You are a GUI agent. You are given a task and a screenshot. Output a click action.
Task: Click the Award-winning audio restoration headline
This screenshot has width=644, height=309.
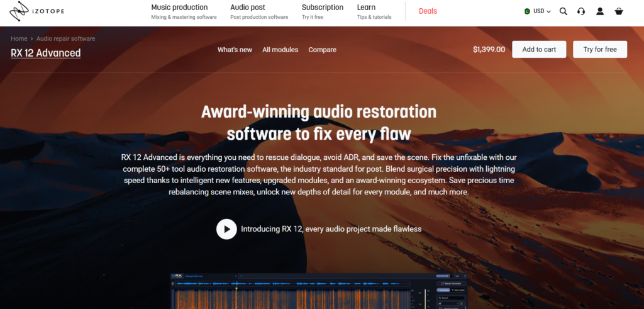click(x=319, y=123)
